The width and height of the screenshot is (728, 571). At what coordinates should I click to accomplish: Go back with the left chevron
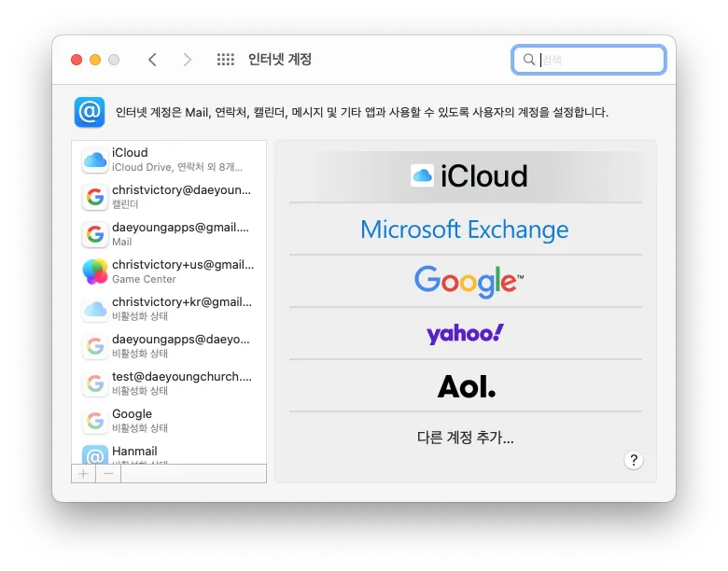point(152,60)
